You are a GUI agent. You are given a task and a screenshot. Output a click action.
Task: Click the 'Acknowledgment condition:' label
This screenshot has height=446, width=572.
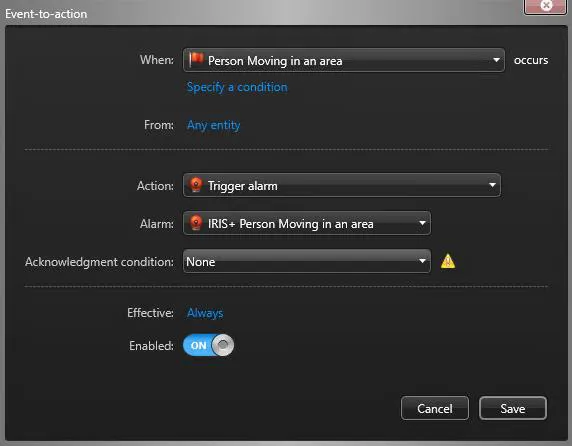point(99,262)
